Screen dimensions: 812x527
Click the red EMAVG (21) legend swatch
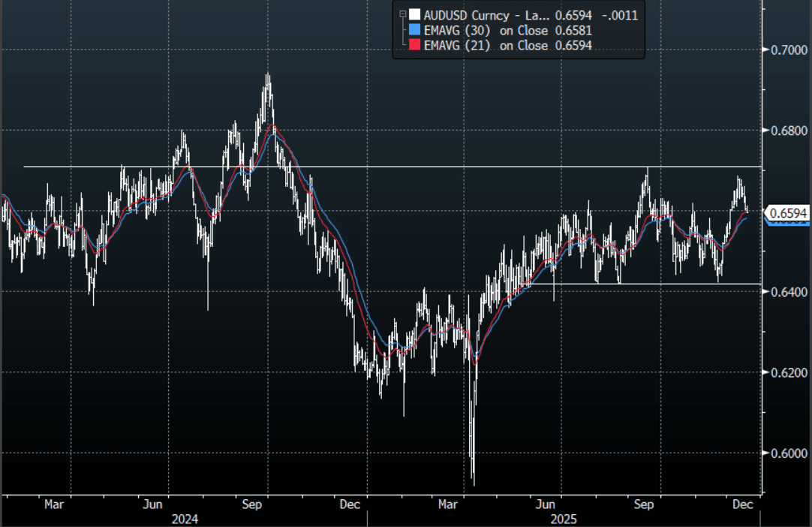click(x=414, y=46)
